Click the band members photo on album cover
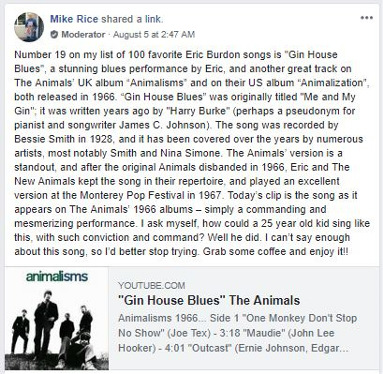 (x=52, y=325)
